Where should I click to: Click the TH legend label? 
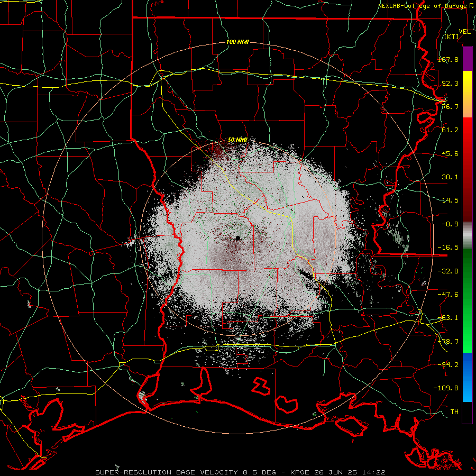click(454, 412)
